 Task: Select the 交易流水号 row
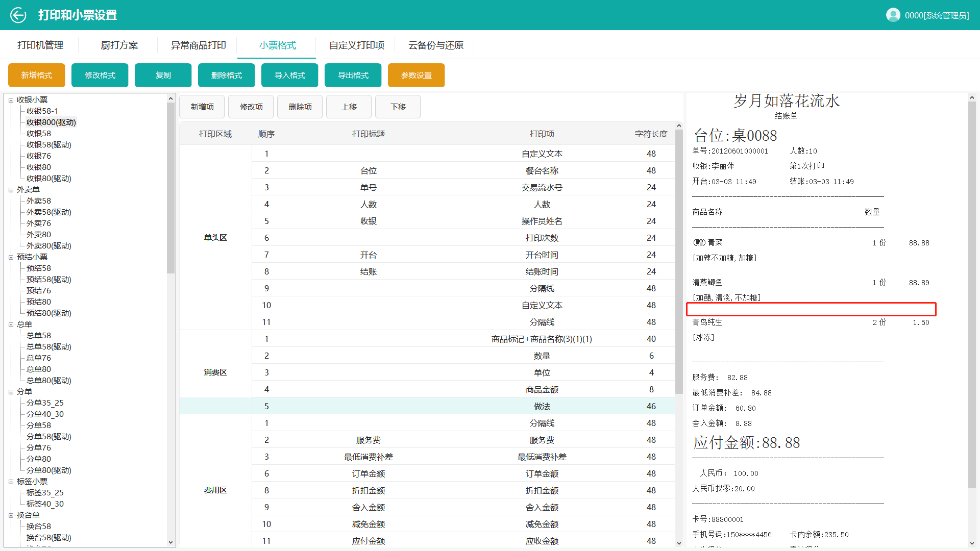point(463,187)
